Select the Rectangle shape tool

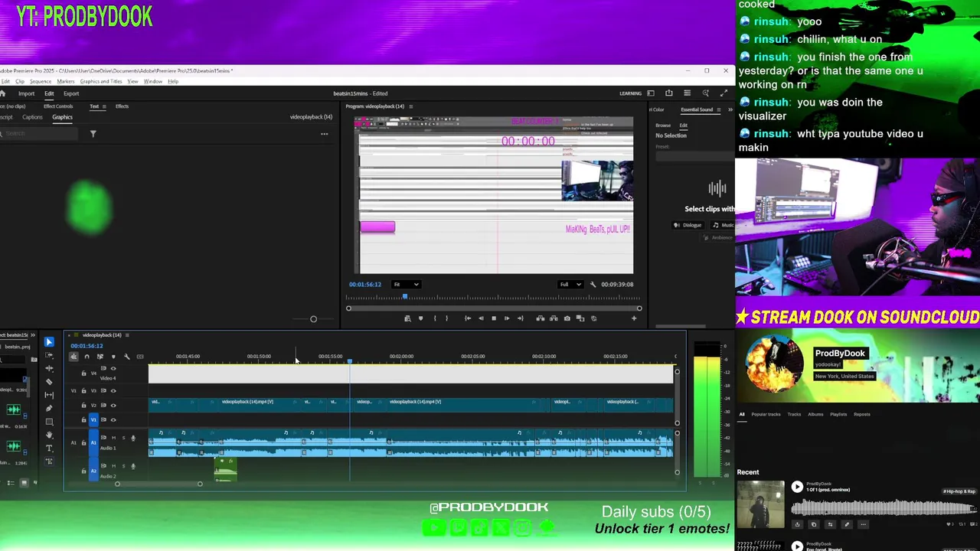click(49, 422)
